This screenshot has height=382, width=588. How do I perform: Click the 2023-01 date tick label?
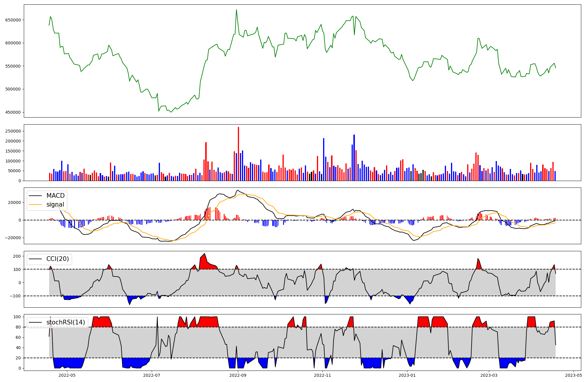[407, 375]
